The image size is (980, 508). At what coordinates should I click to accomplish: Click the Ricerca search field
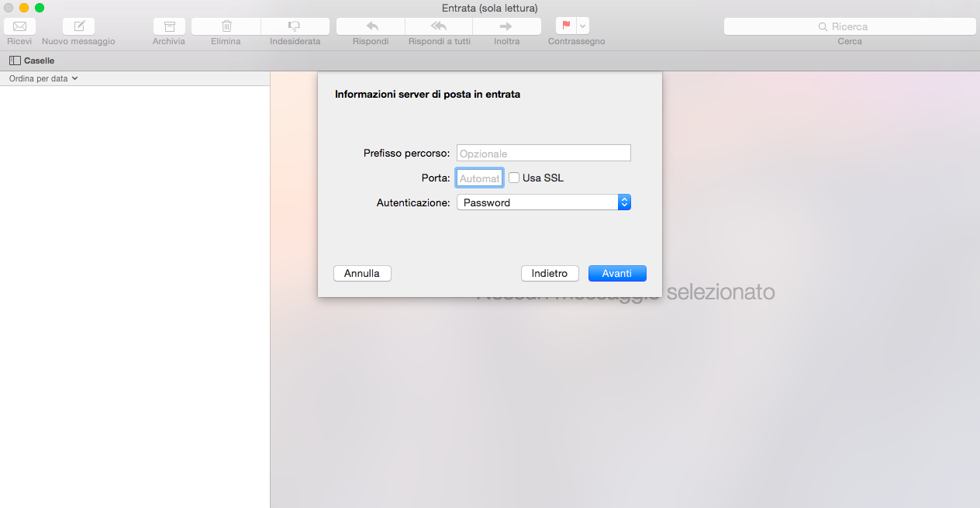850,26
